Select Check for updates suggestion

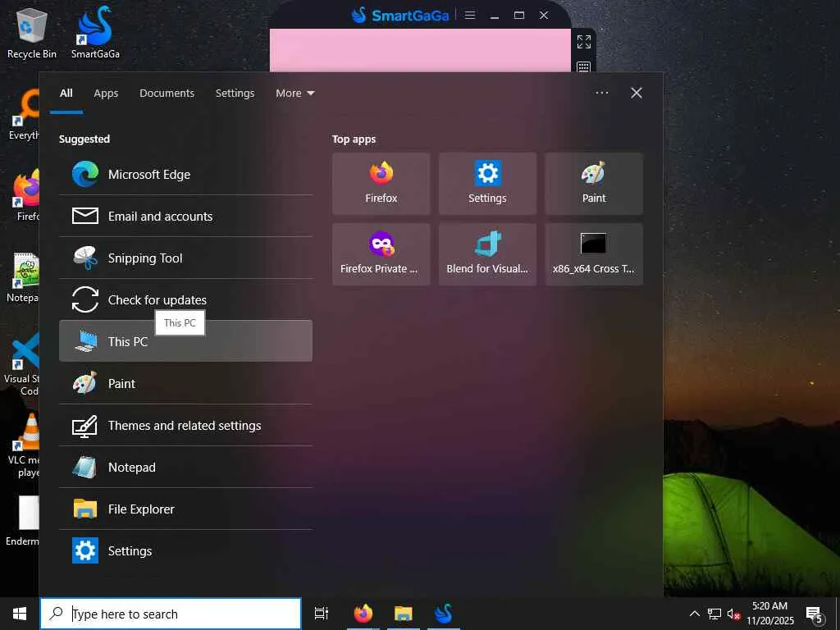coord(185,299)
